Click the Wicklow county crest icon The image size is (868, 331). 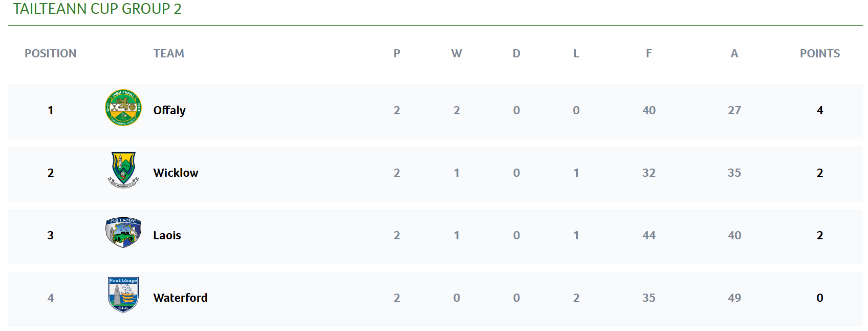pyautogui.click(x=123, y=170)
